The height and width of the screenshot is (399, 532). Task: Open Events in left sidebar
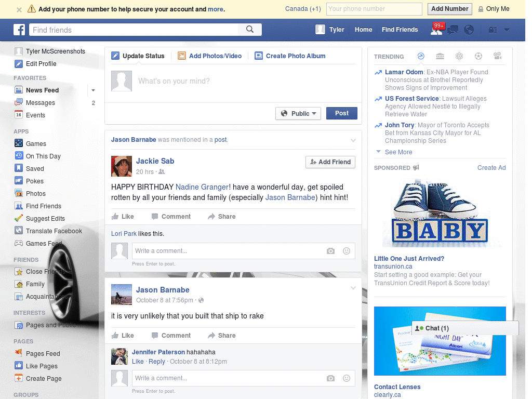[x=30, y=115]
